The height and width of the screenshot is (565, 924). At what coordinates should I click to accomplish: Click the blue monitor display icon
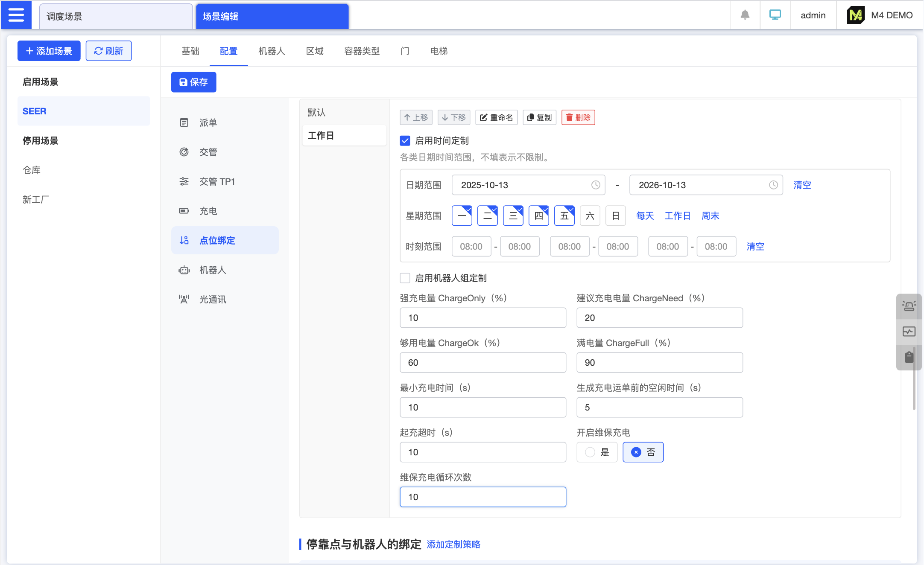coord(775,14)
